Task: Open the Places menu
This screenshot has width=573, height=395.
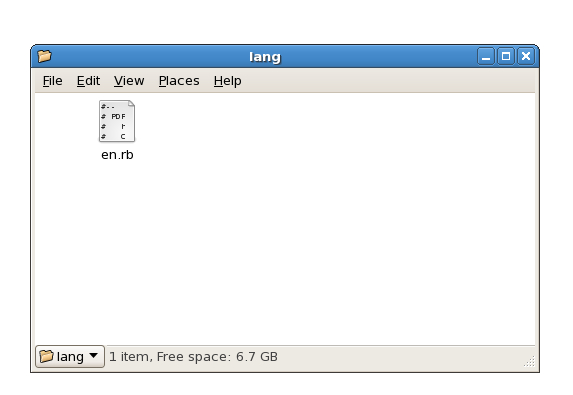Action: pyautogui.click(x=179, y=81)
